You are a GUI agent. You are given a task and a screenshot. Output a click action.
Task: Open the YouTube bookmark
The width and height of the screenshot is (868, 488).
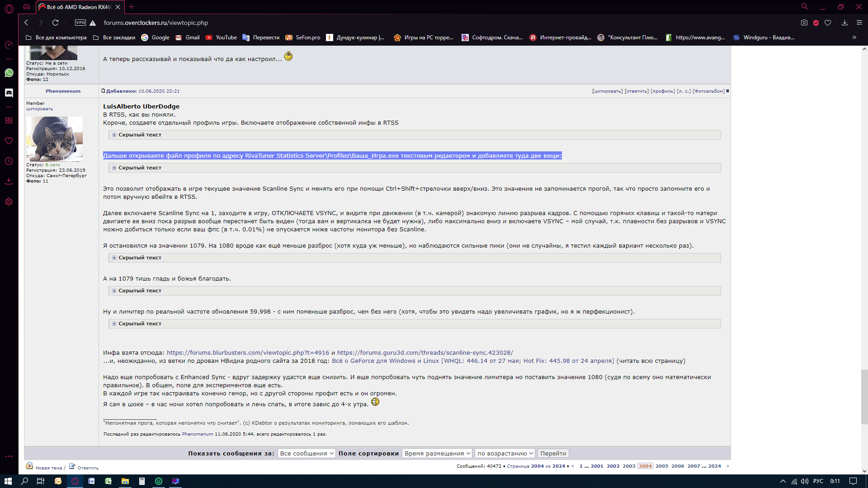coord(222,38)
